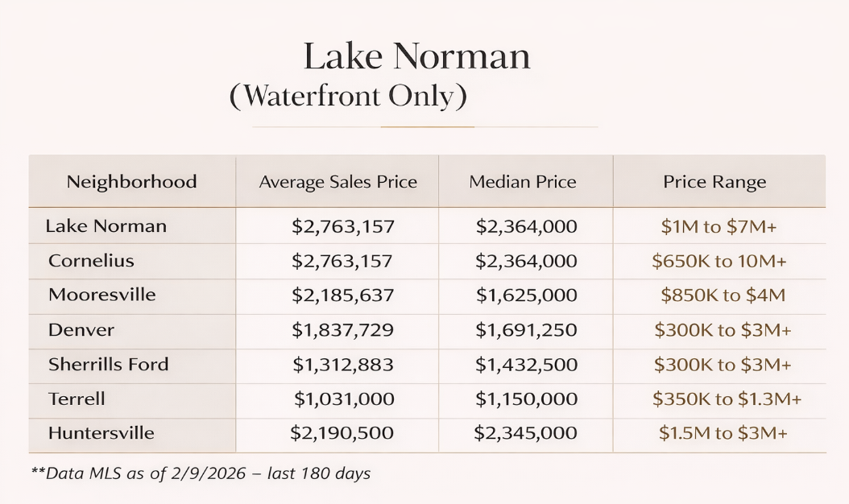Select the Huntersville row name
Screen dimensions: 849x504
click(x=101, y=433)
